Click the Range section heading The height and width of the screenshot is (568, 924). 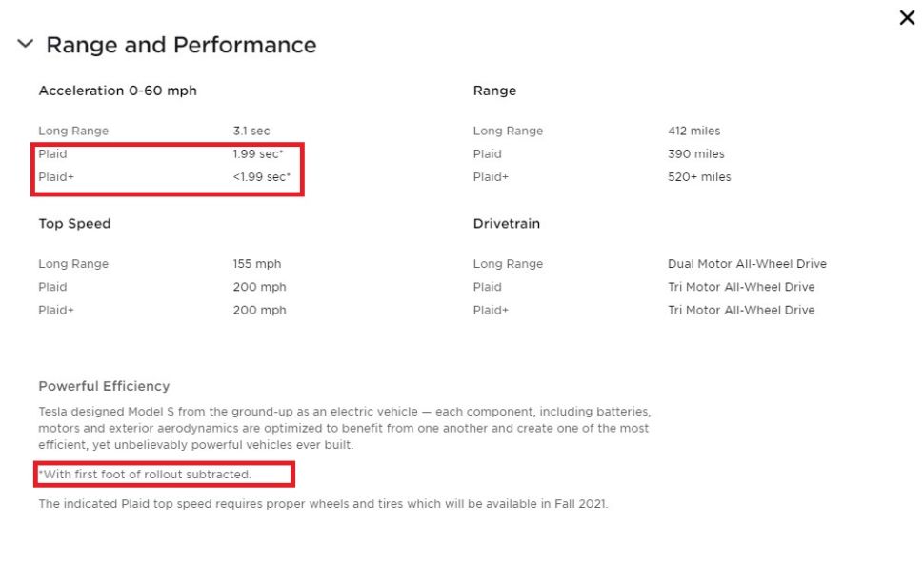click(494, 91)
